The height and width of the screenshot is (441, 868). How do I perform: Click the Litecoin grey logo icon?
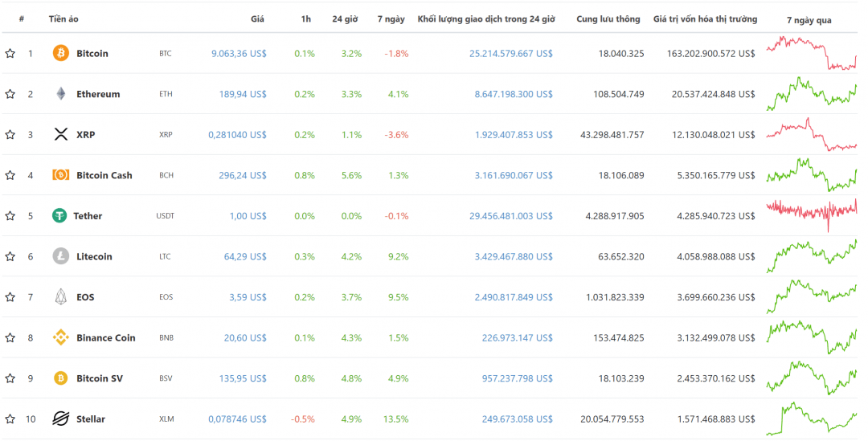click(x=61, y=256)
